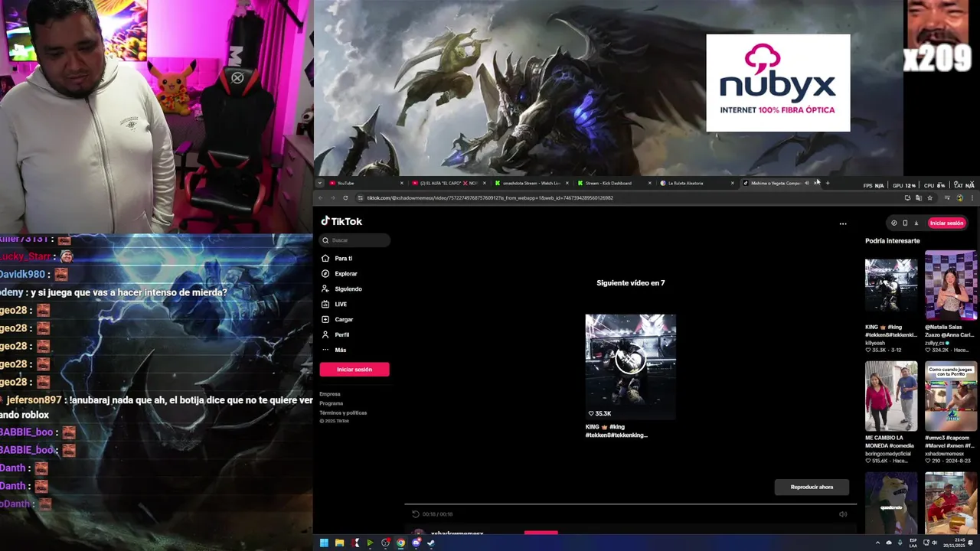Viewport: 980px width, 551px height.
Task: Go to Siguiendo in sidebar
Action: pyautogui.click(x=341, y=289)
